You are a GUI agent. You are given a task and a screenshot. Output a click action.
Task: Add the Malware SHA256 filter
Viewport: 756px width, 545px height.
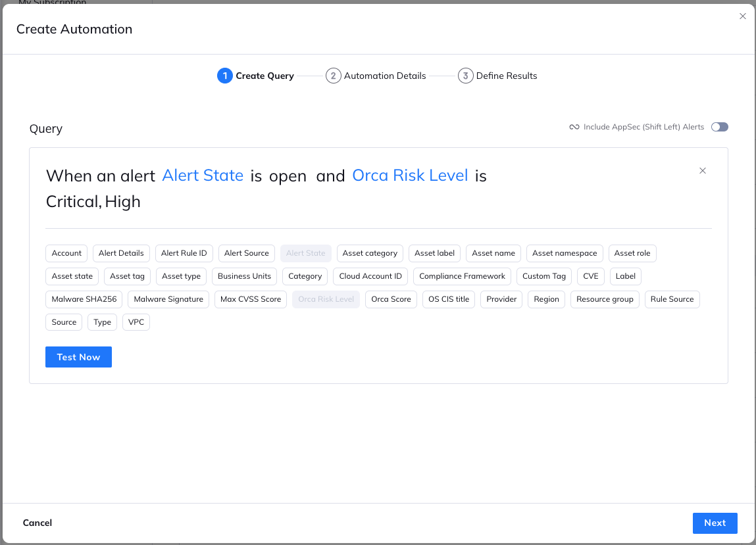click(x=84, y=299)
